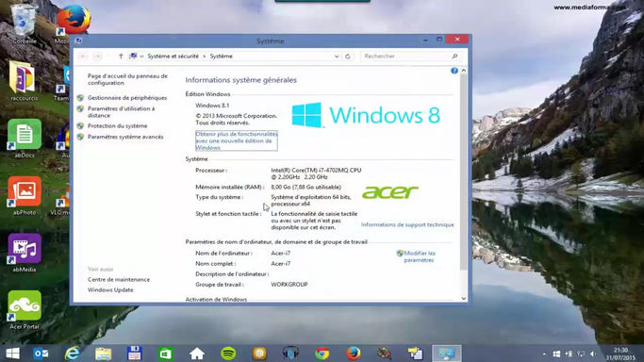Click the Système breadcrumb segment
This screenshot has height=362, width=644.
pyautogui.click(x=221, y=57)
